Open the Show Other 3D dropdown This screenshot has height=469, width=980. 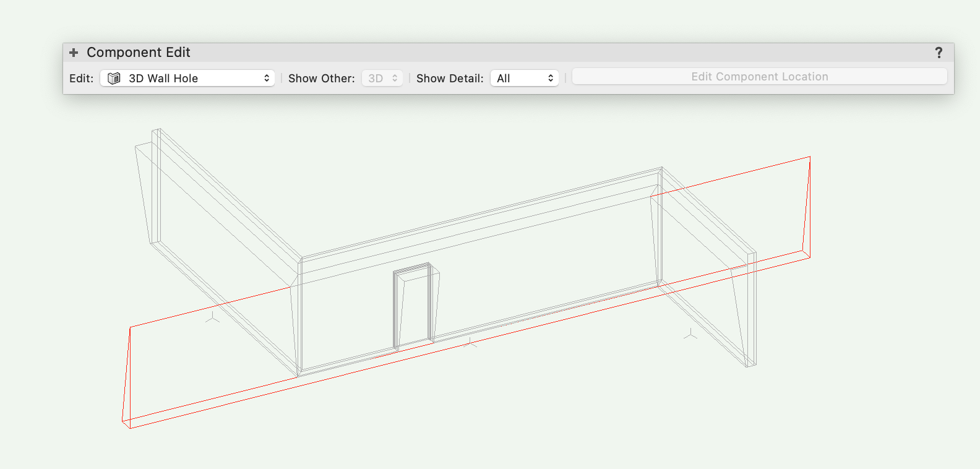point(382,79)
